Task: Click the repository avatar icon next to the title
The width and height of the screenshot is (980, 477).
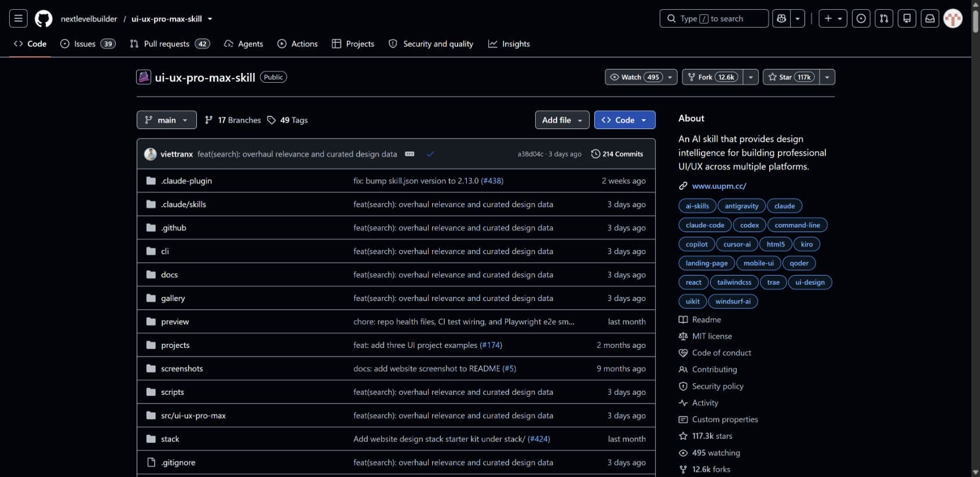Action: click(143, 77)
